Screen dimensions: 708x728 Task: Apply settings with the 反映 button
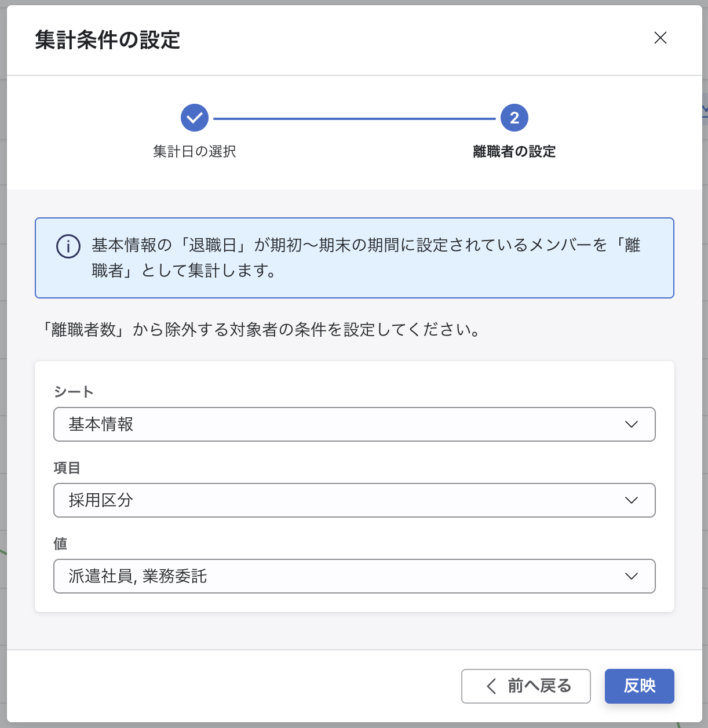coord(639,686)
